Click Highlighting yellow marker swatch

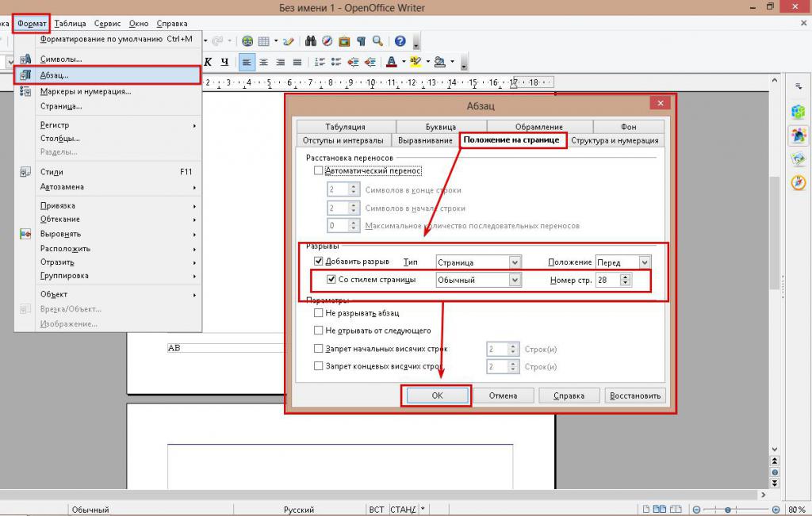(416, 62)
